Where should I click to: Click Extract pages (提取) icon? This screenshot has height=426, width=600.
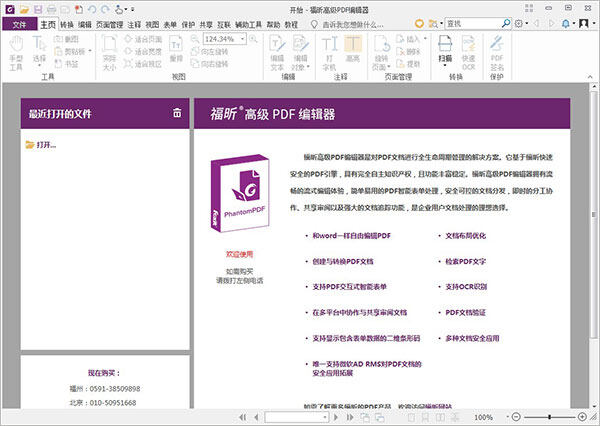(x=409, y=64)
